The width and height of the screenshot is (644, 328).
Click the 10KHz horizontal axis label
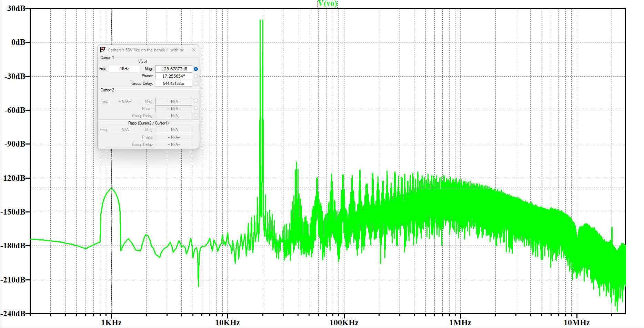click(228, 322)
